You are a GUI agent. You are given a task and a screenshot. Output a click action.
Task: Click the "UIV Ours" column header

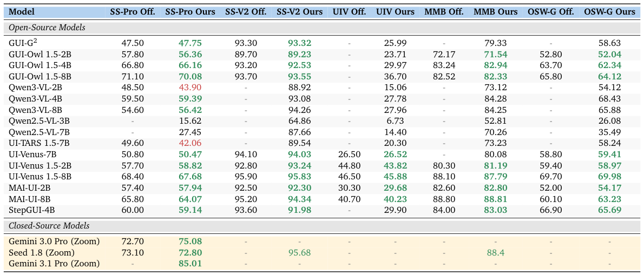[395, 12]
